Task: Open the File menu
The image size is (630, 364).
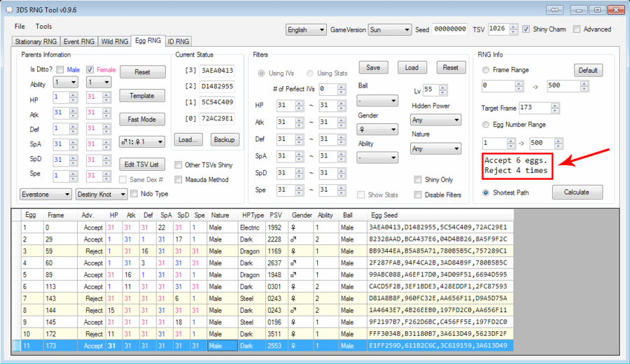Action: click(x=20, y=27)
